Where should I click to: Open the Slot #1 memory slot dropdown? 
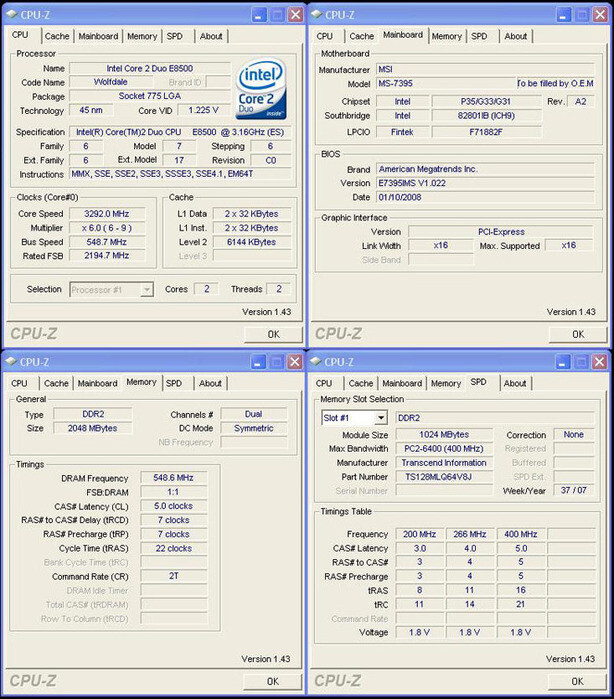[380, 418]
